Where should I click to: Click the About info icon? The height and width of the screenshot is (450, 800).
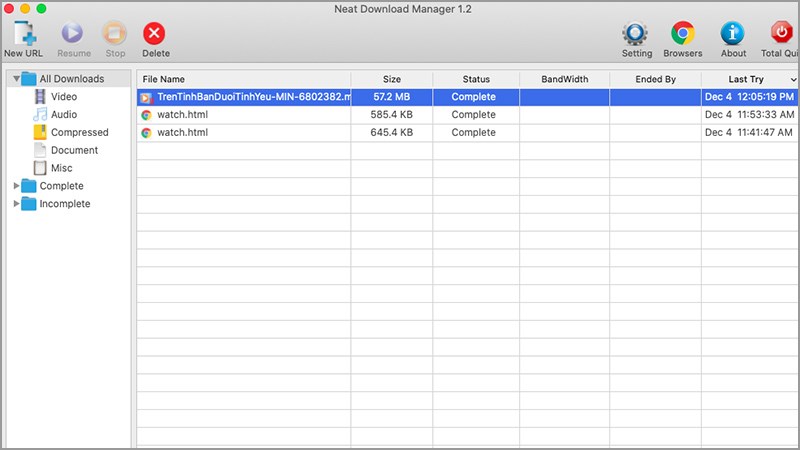[733, 34]
